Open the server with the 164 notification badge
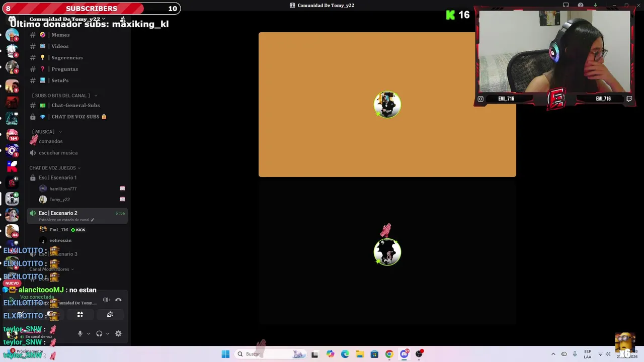Image resolution: width=644 pixels, height=362 pixels. [12, 135]
